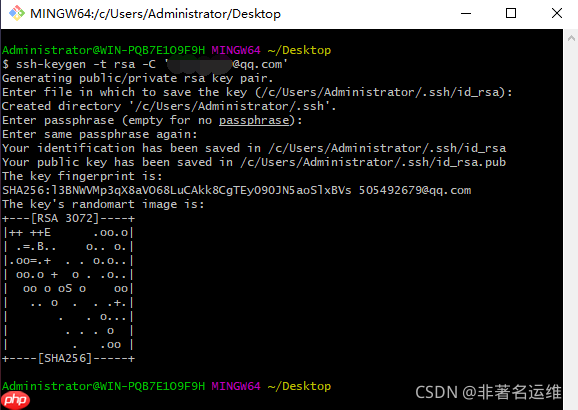Viewport: 578px width, 410px height.
Task: Click the CSDN watermark text
Action: click(488, 392)
